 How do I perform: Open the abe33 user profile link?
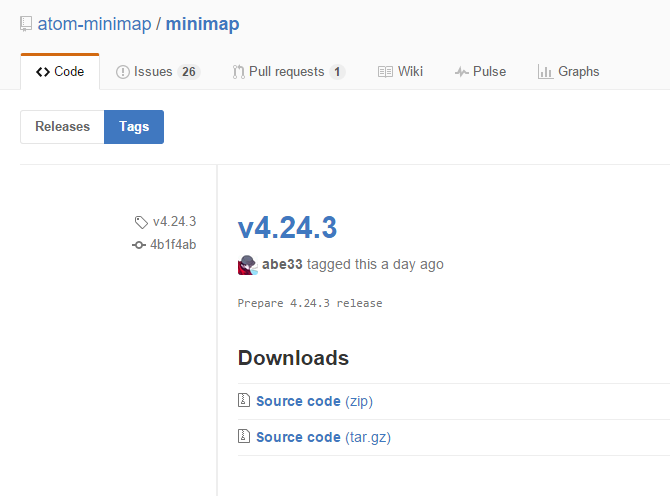coord(282,265)
